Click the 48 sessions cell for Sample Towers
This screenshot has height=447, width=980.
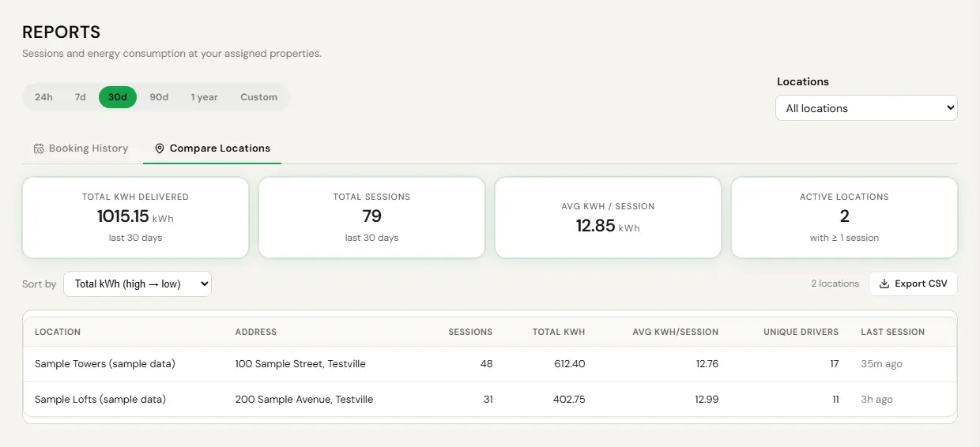(x=486, y=364)
